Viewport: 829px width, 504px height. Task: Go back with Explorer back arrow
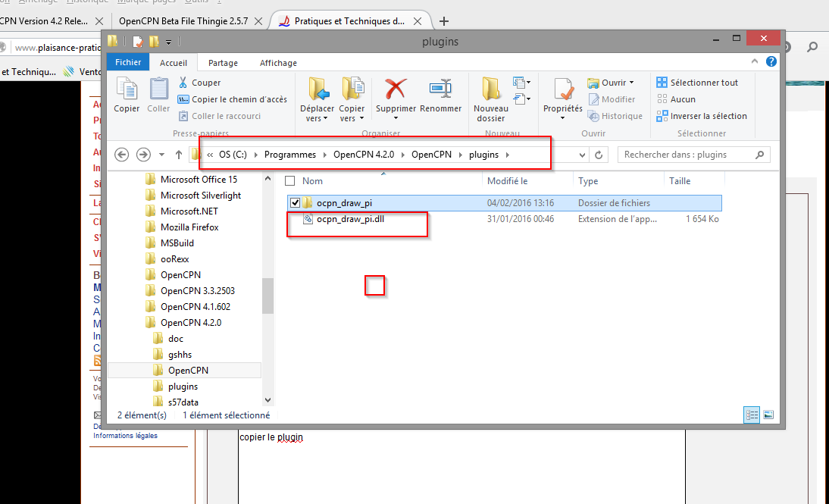(121, 155)
